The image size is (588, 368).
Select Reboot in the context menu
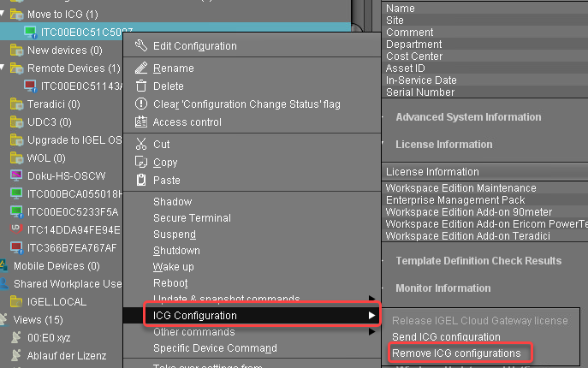pos(171,283)
